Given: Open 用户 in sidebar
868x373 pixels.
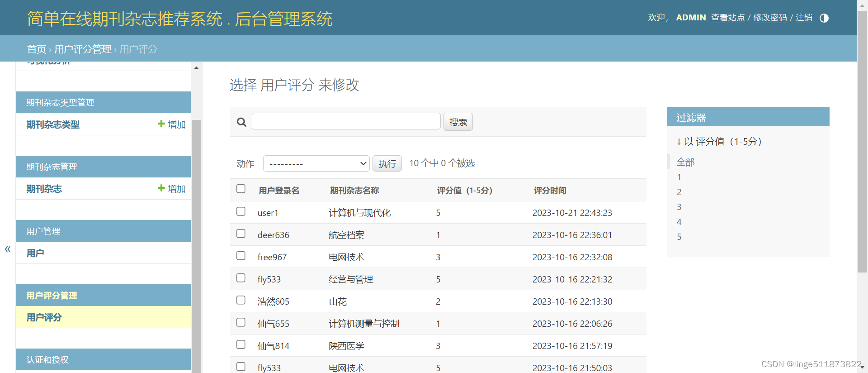Looking at the screenshot, I should pyautogui.click(x=35, y=253).
